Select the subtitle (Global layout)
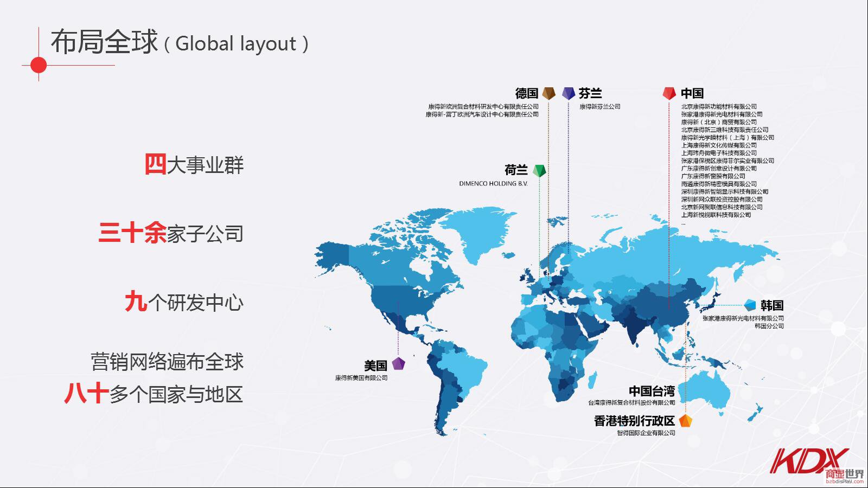 click(x=236, y=43)
